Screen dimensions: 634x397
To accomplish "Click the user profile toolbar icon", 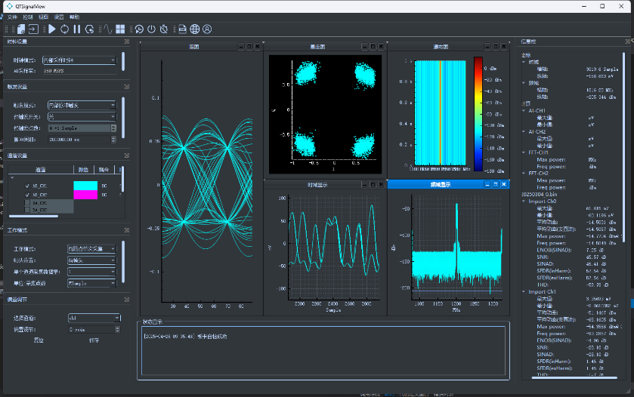I will click(x=207, y=29).
